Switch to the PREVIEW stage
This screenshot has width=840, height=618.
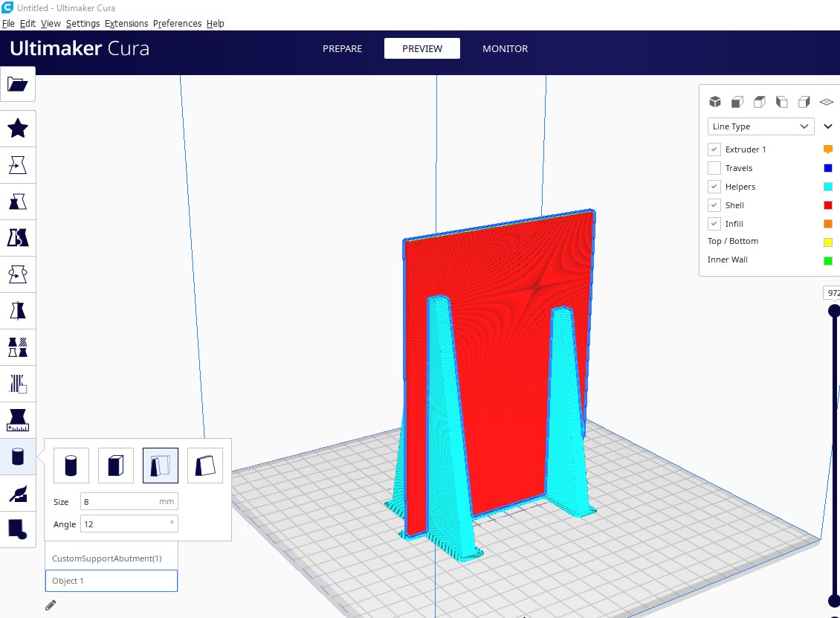pos(422,49)
